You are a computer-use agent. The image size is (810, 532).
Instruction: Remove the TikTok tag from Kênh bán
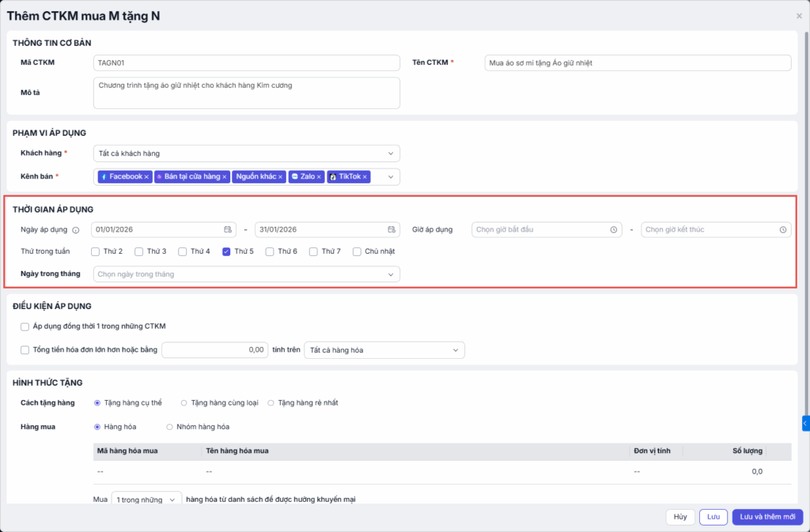365,177
